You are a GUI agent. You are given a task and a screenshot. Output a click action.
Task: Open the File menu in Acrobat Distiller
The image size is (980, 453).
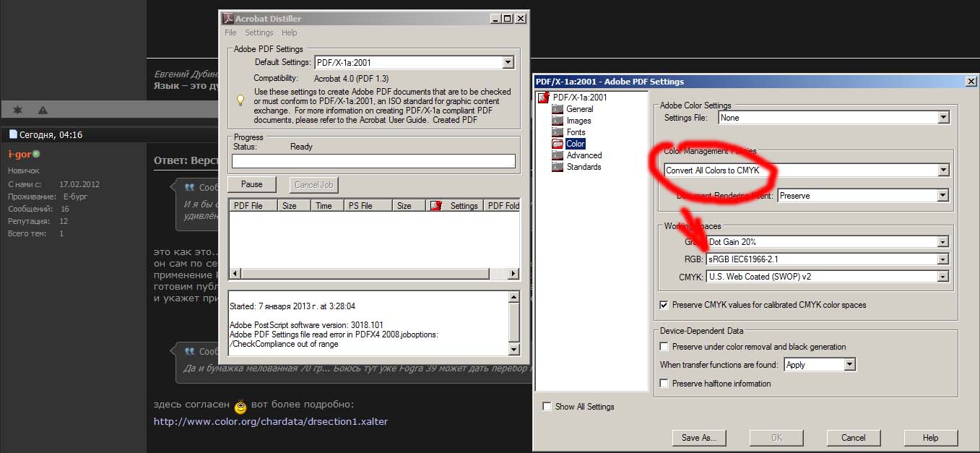[230, 33]
